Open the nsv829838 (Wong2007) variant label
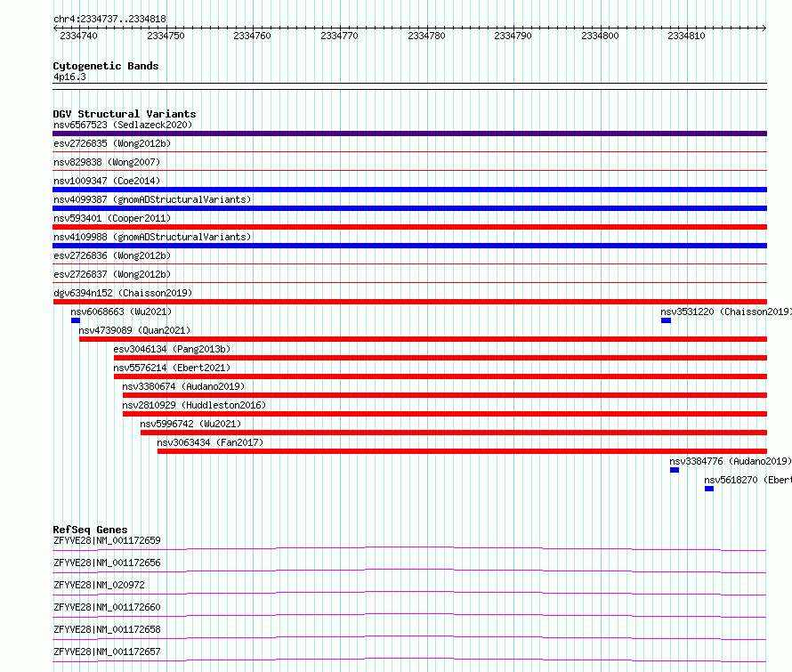792x672 pixels. (107, 162)
